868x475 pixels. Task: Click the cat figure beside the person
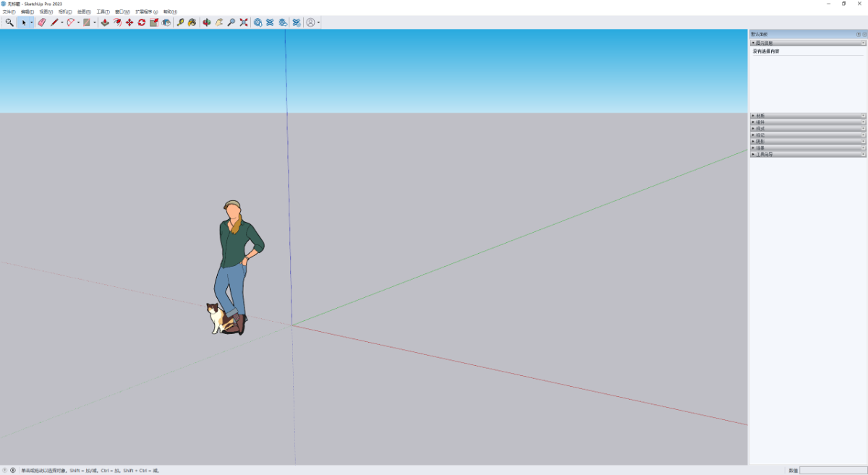point(215,318)
